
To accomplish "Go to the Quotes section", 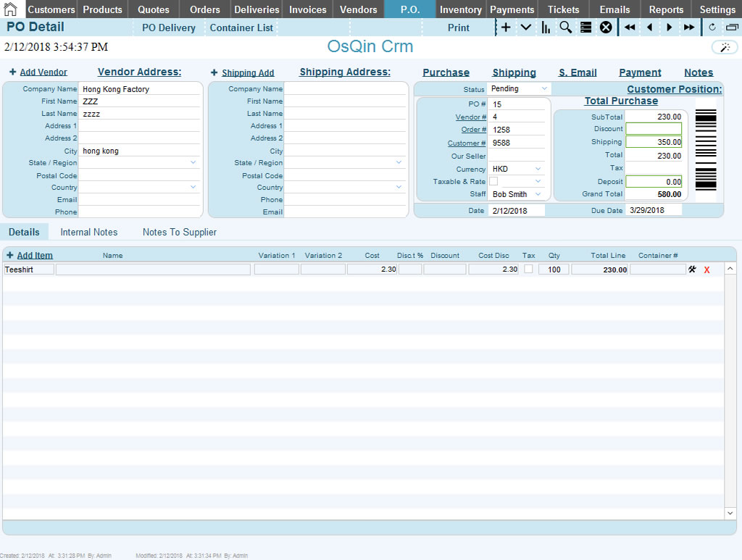I will coord(154,9).
